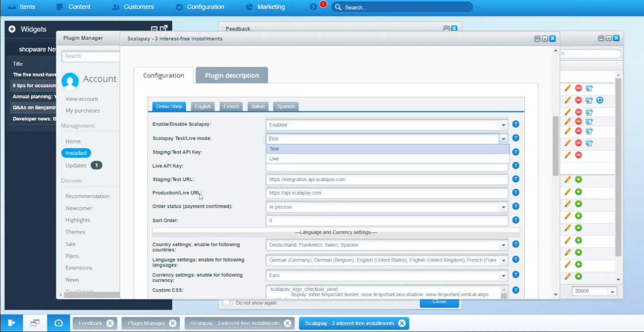The height and width of the screenshot is (332, 644).
Task: Click the plugin list vertical scrollbar
Action: [x=619, y=168]
